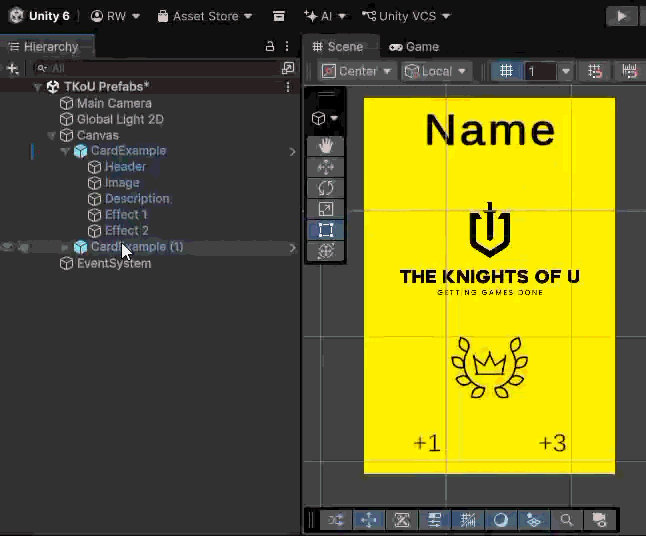The width and height of the screenshot is (646, 536).
Task: Lock the Hierarchy panel
Action: (x=269, y=46)
